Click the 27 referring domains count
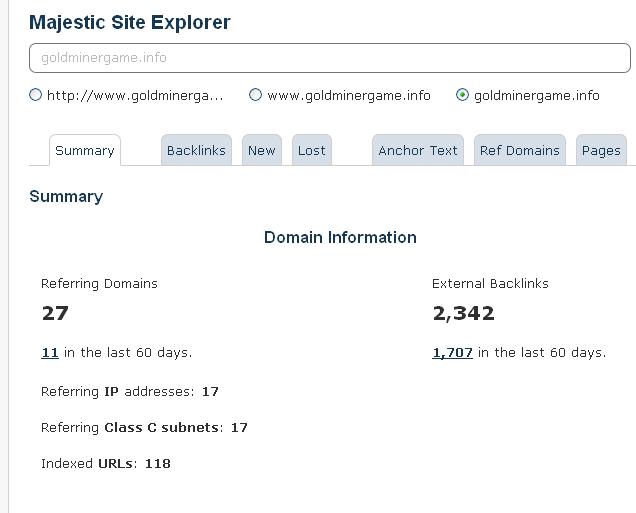Viewport: 636px width, 513px height. coord(55,313)
